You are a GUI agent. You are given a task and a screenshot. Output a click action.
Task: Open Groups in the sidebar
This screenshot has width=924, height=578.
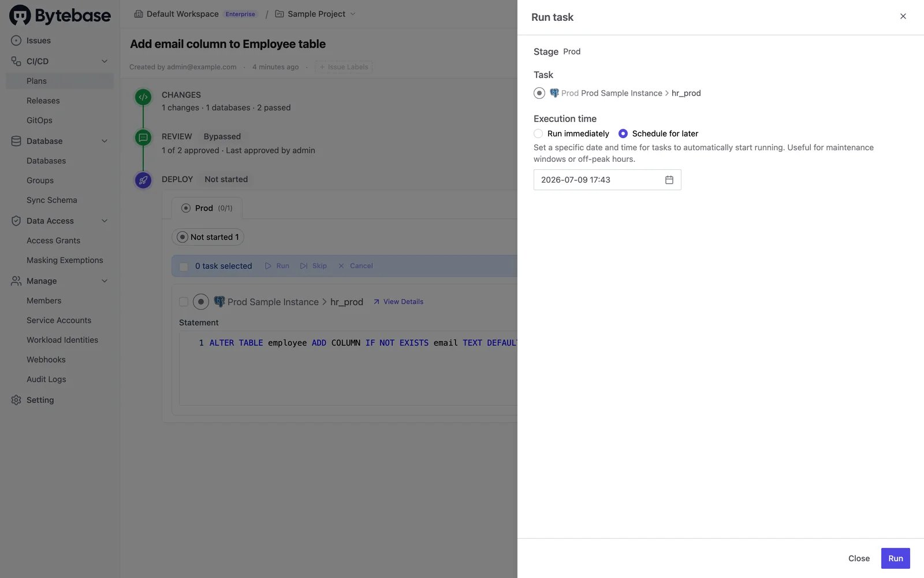(x=40, y=180)
